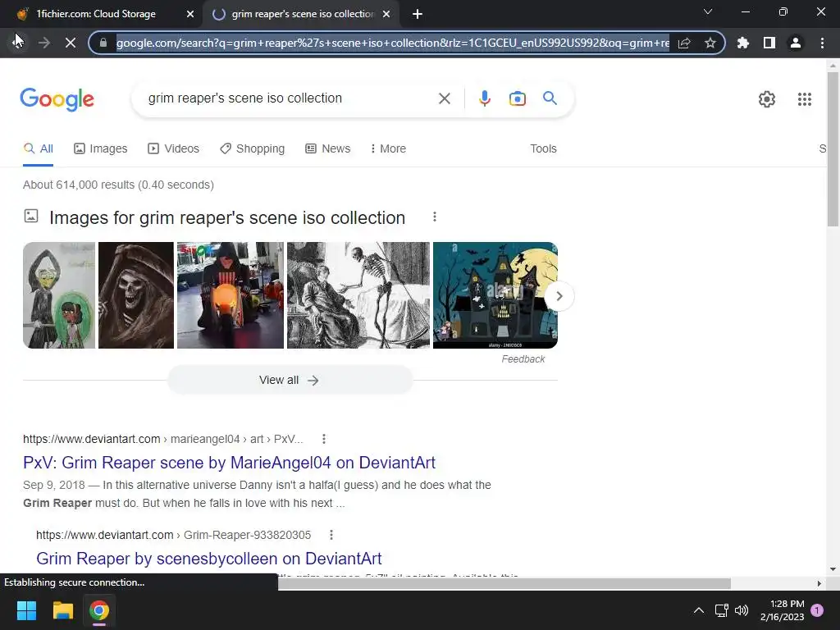Go to the Google logo homepage

coord(57,99)
